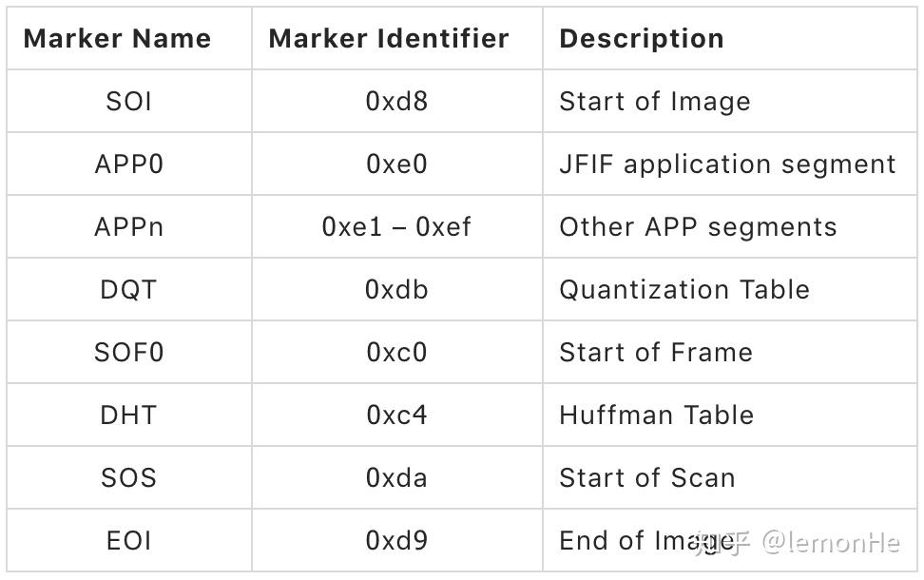This screenshot has width=924, height=580.
Task: Click the Marker Identifier column header
Action: click(x=389, y=39)
